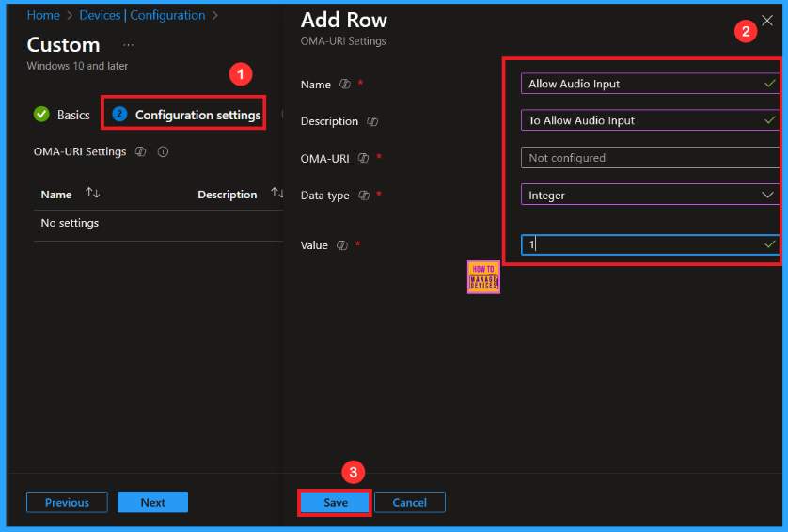
Task: Click the copy icon beside OMA-URI Settings heading
Action: 141,151
